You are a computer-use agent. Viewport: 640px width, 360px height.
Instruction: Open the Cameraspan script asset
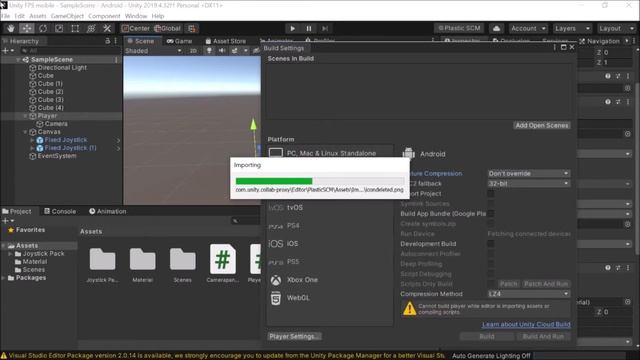click(222, 264)
